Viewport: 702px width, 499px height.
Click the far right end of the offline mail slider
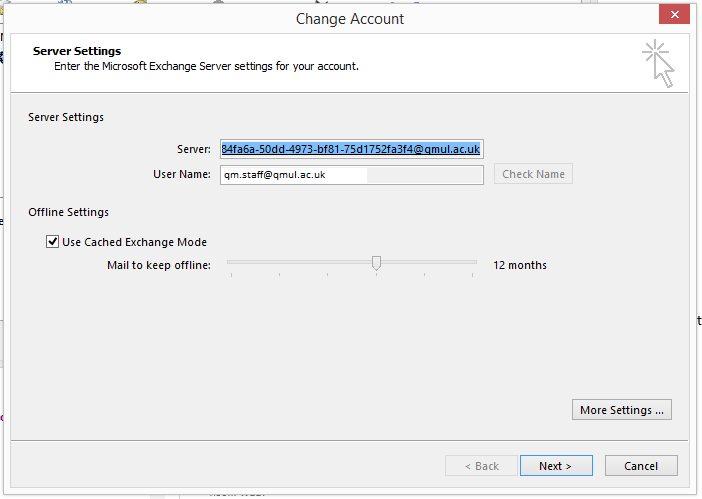click(x=475, y=263)
